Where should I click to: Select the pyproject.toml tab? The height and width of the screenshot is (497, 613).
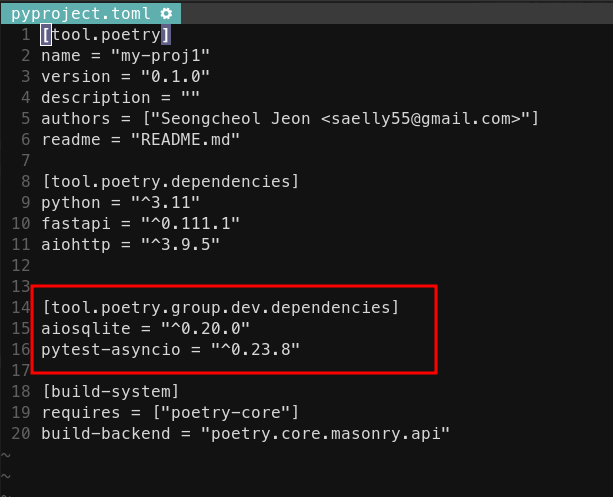point(91,14)
